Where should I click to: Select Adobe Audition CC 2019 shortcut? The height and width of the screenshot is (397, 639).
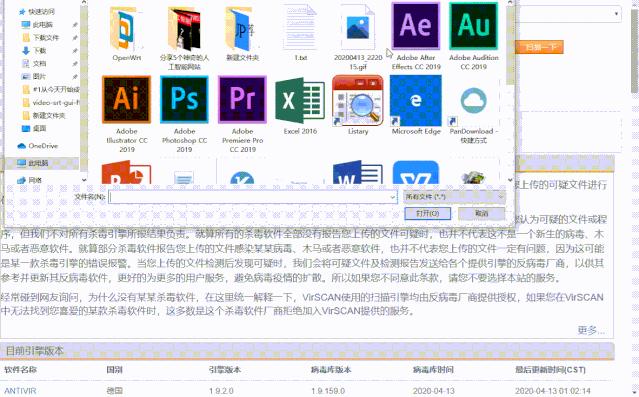[x=474, y=26]
